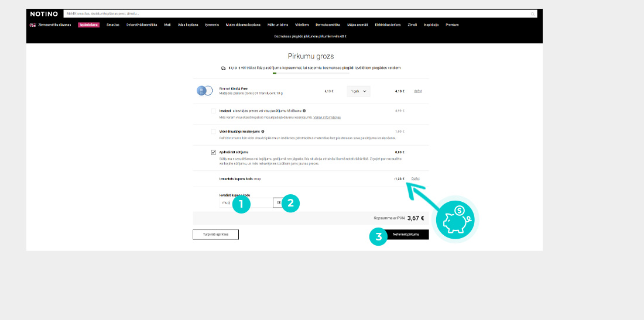The width and height of the screenshot is (644, 320).
Task: Click the Rimmel Kind & Free product thumbnail
Action: tap(205, 91)
